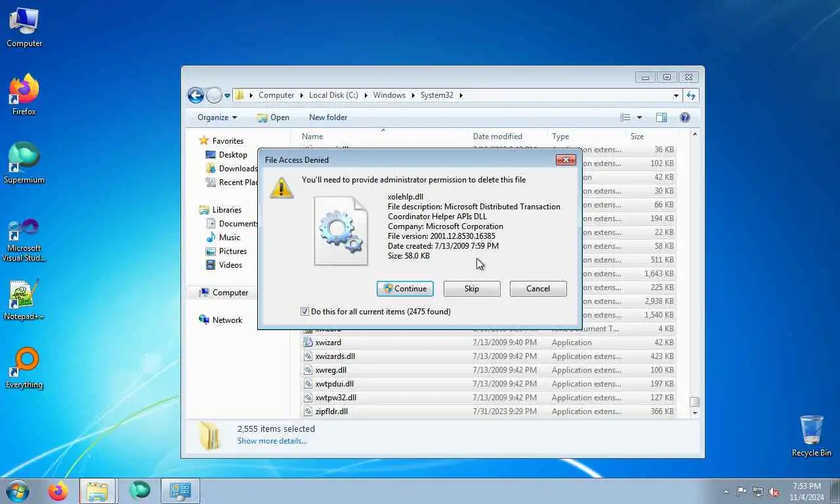Open the Firefox desktop shortcut
The image size is (840, 504).
point(24,96)
